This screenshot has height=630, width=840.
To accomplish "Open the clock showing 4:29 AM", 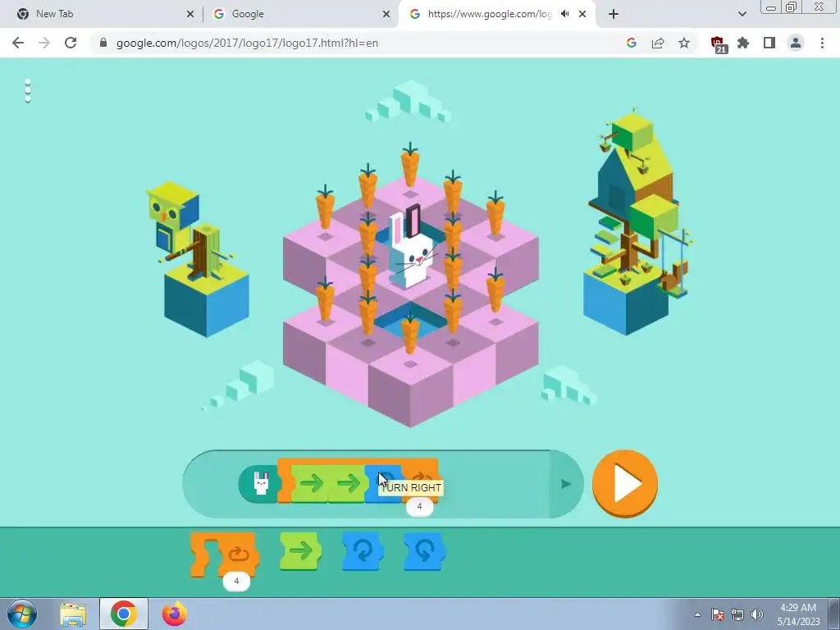I will click(798, 614).
